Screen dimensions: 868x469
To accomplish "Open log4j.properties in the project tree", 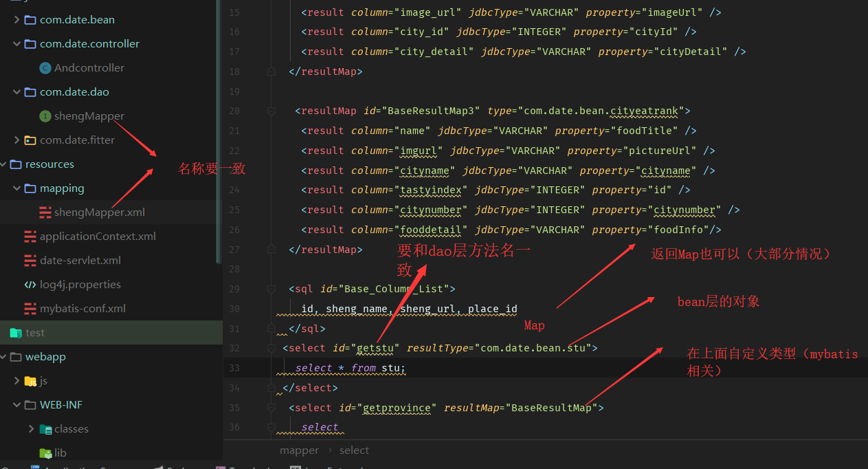I will coord(80,285).
